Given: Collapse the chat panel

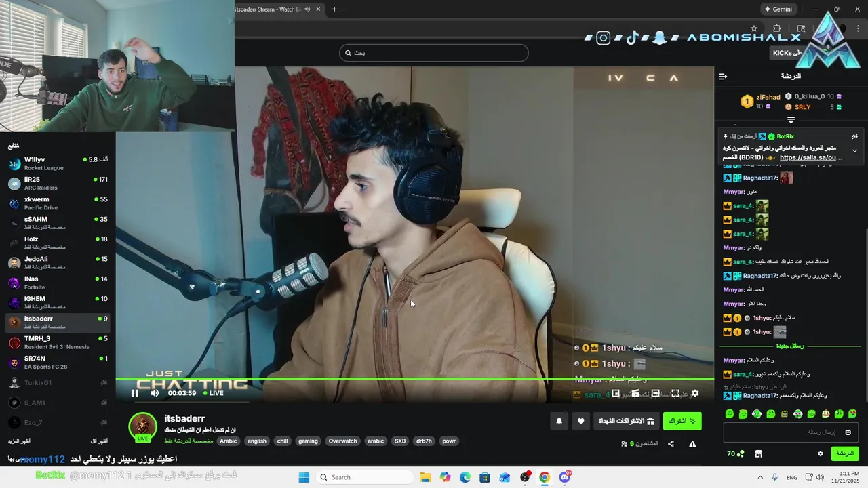Looking at the screenshot, I should (x=723, y=77).
